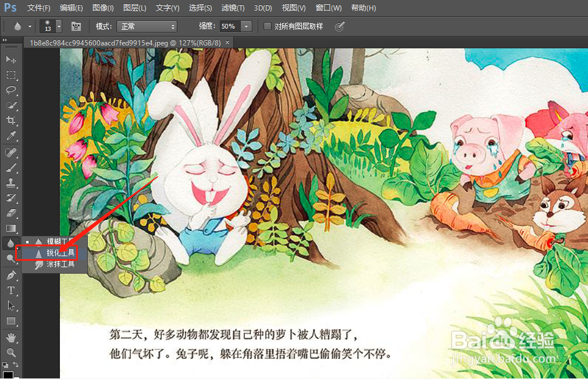The width and height of the screenshot is (588, 379).
Task: Select the Gradient tool
Action: [11, 228]
